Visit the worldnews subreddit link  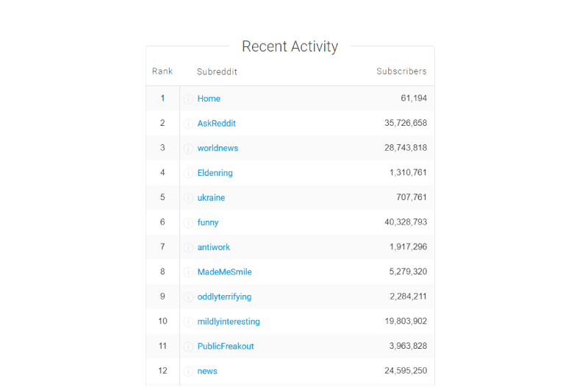tap(218, 148)
